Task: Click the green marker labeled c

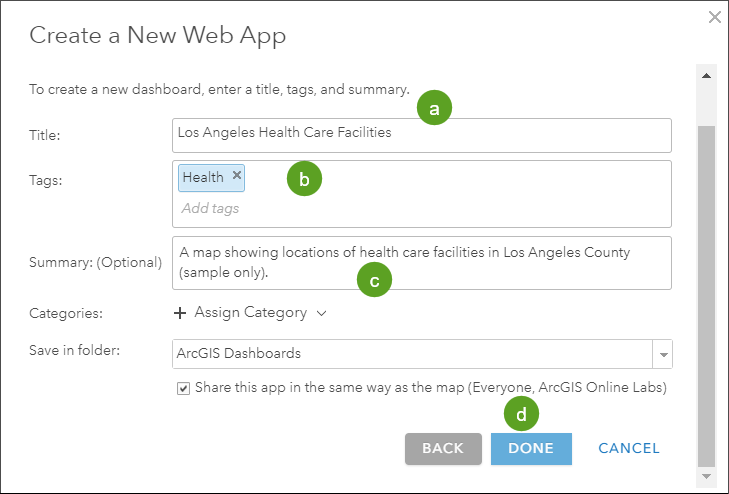Action: coord(374,281)
